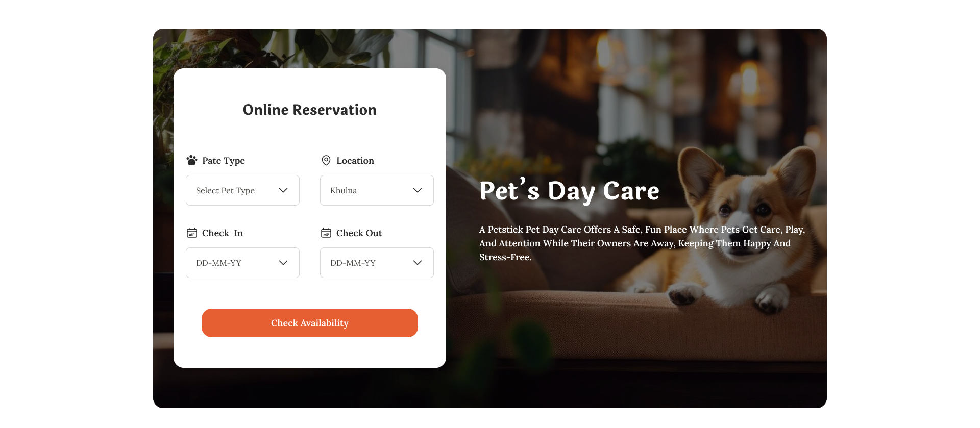
Task: Open the Check In DD-MM-YY date picker
Action: tap(242, 263)
